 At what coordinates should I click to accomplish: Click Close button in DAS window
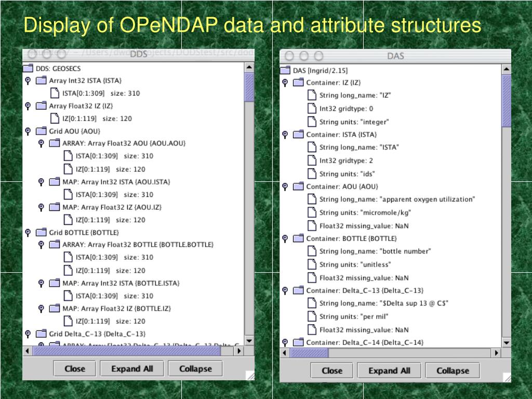[332, 370]
